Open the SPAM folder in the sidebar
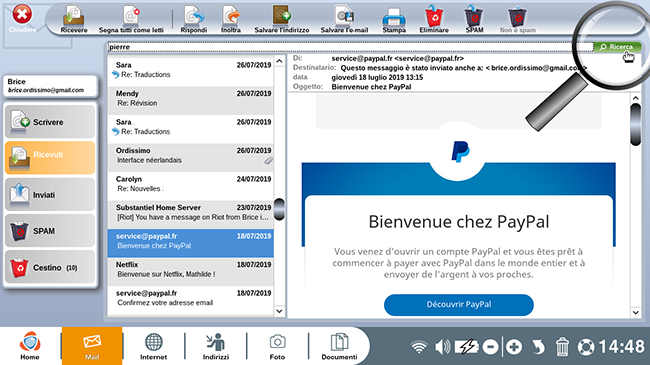Screen dimensions: 650x365 point(50,231)
